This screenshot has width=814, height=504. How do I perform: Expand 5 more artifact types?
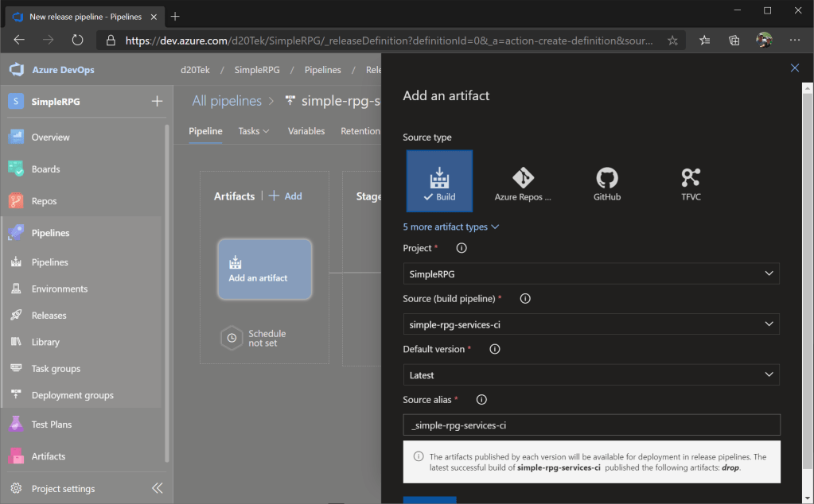point(450,227)
